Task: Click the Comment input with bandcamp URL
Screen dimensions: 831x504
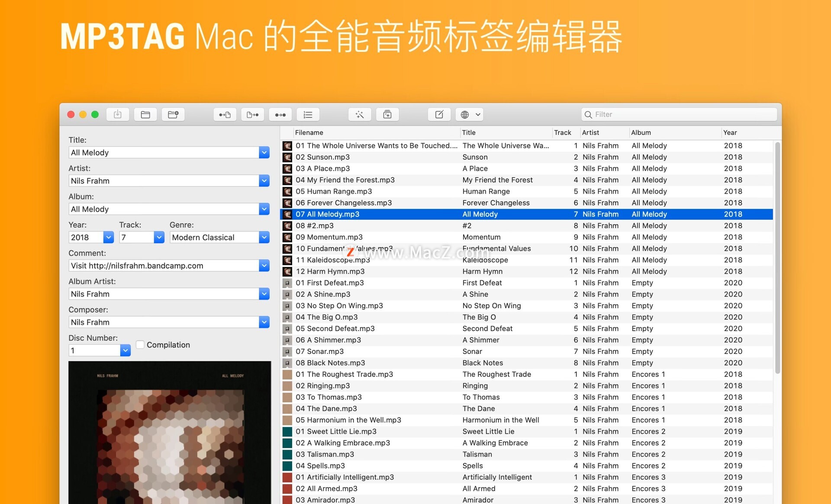Action: point(164,266)
